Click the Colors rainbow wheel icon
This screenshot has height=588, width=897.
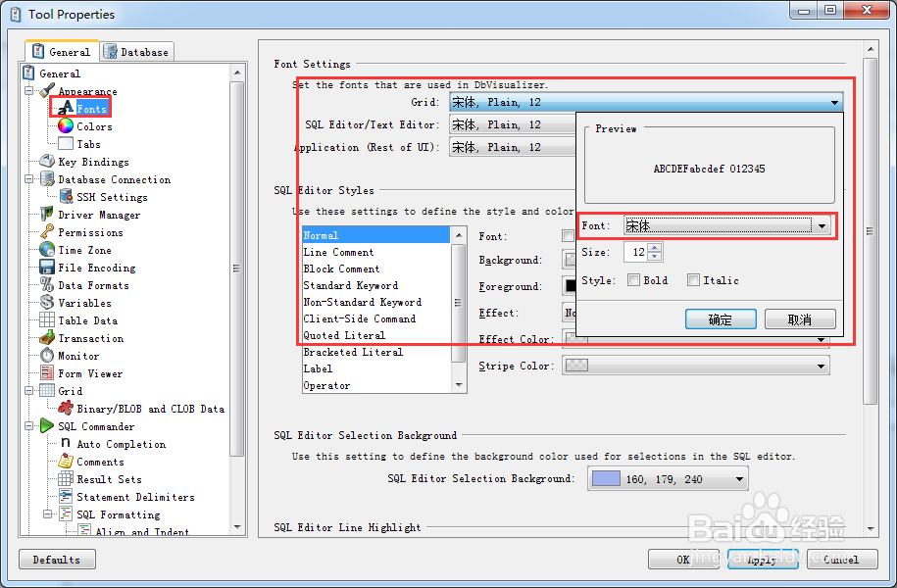click(x=66, y=125)
